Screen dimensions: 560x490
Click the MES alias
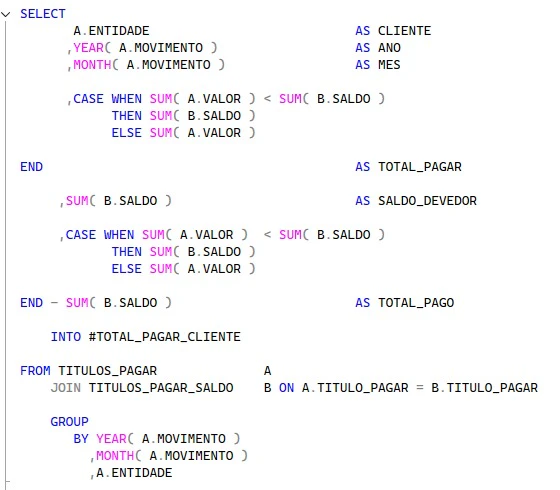pyautogui.click(x=389, y=65)
